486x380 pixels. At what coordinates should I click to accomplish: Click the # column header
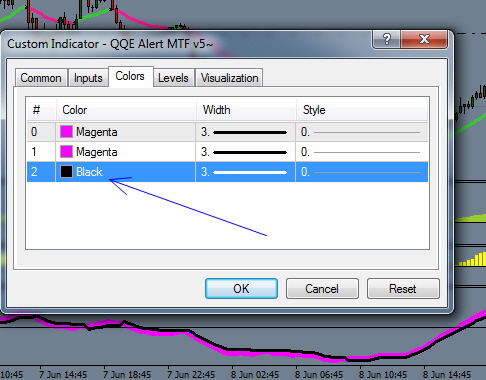click(41, 110)
